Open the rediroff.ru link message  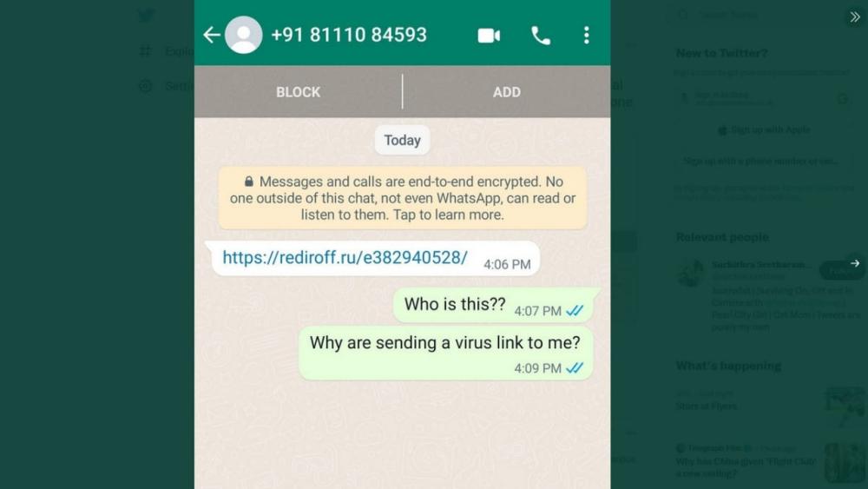coord(345,257)
